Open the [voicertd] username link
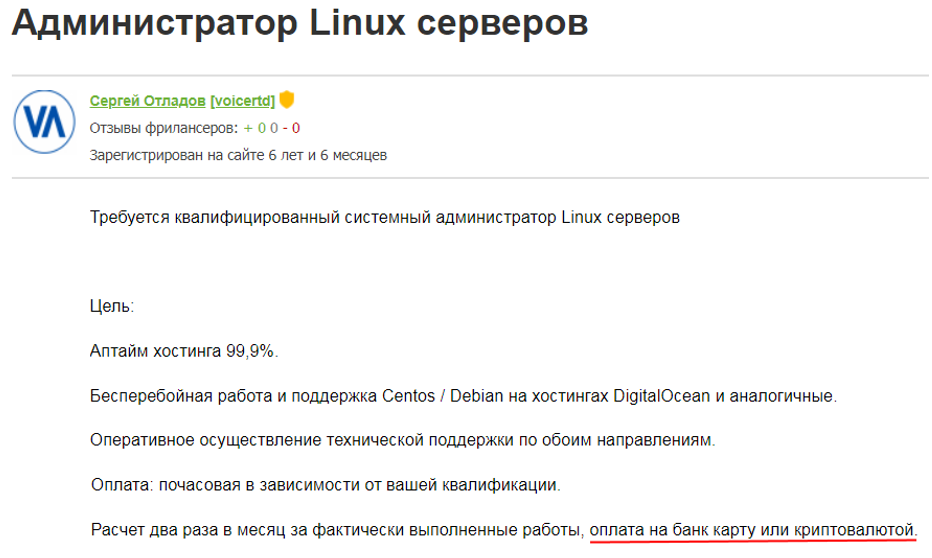The width and height of the screenshot is (932, 558). coord(243,101)
